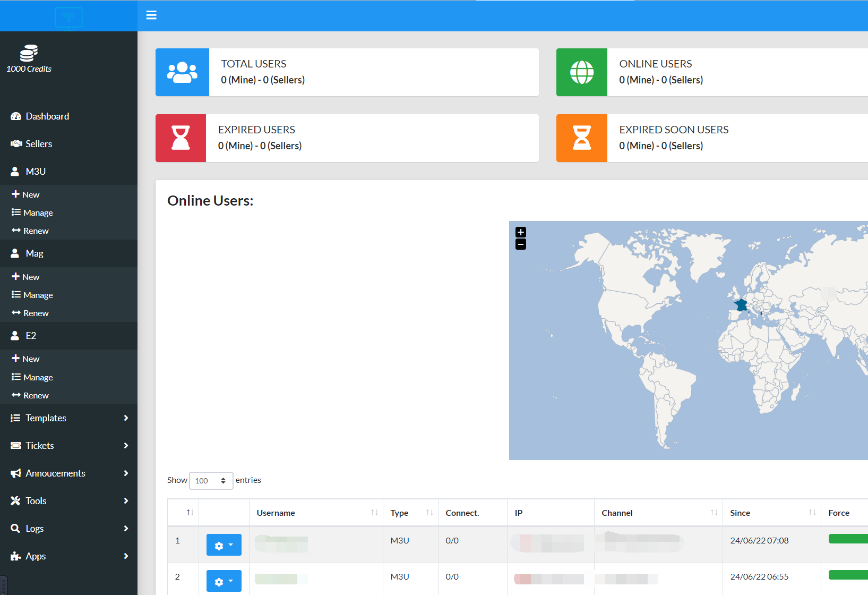Sort table by Channel column arrows

(714, 513)
